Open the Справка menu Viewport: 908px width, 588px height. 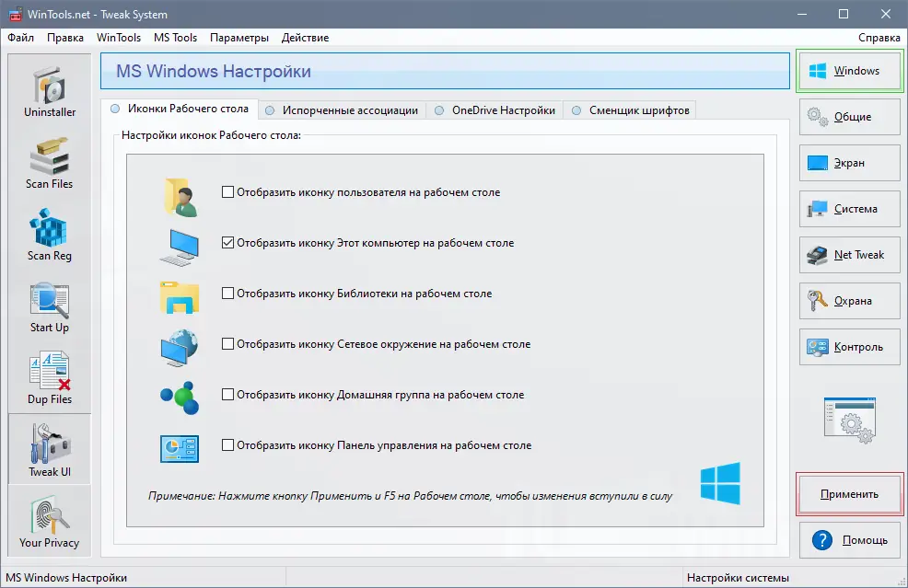(879, 38)
